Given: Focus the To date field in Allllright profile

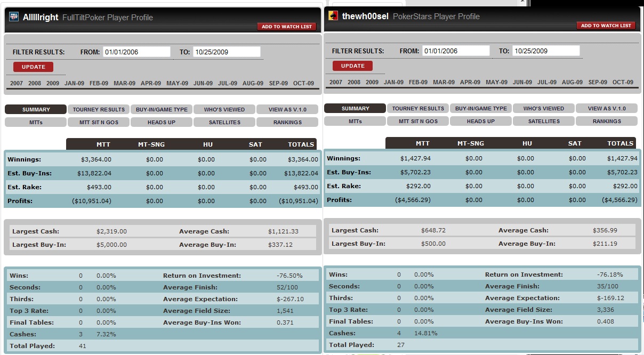Looking at the screenshot, I should click(x=227, y=52).
